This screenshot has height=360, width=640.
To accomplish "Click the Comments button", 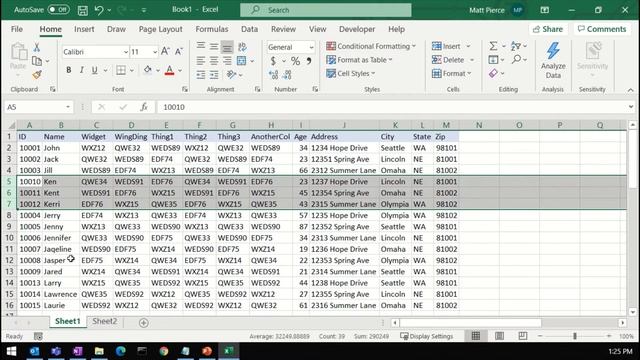I will [x=602, y=29].
